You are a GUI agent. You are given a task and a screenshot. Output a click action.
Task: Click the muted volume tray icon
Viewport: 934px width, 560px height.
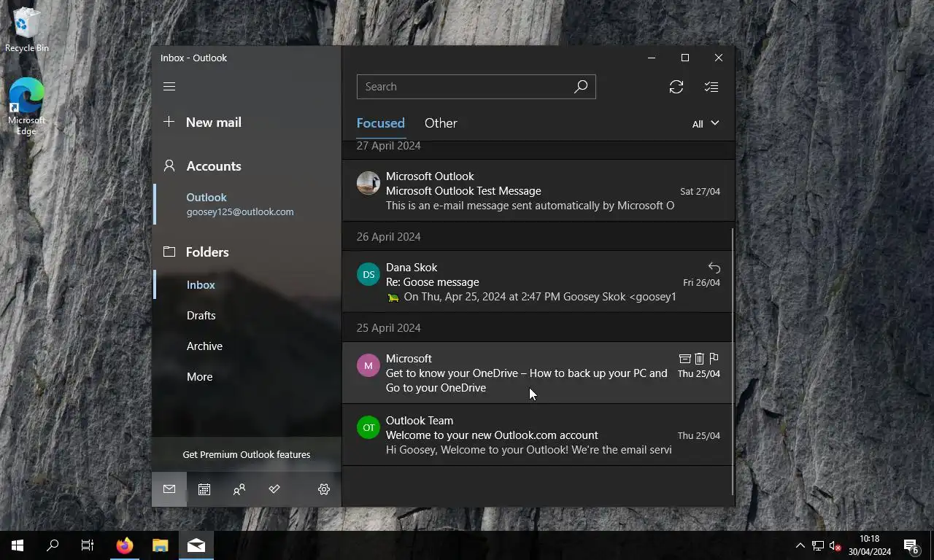coord(835,546)
